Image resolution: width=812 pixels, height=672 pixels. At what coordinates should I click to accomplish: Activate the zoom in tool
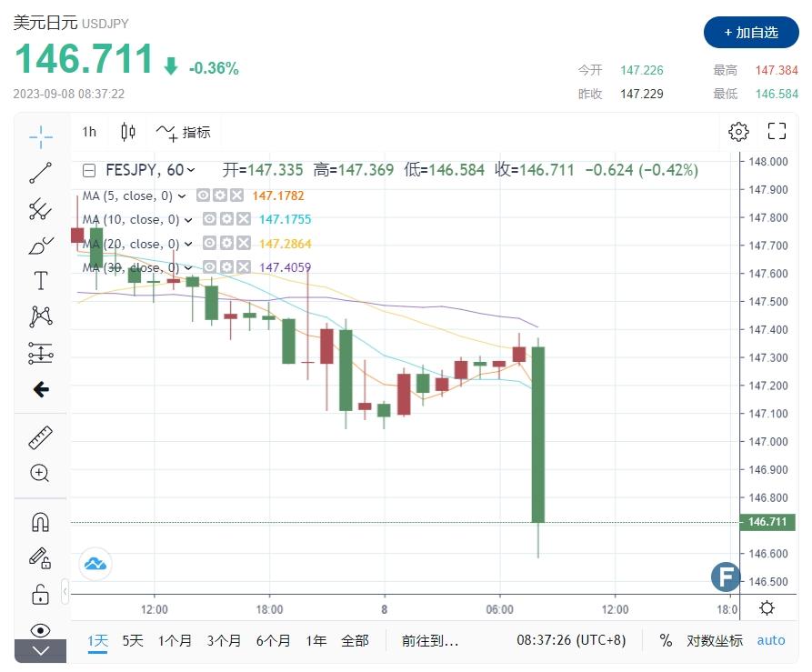(x=40, y=473)
